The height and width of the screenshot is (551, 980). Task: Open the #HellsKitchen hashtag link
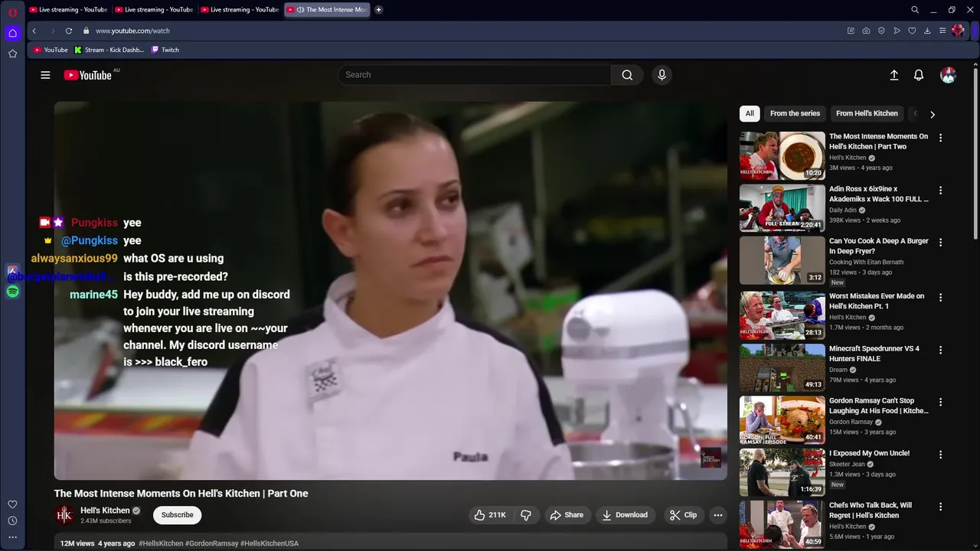click(x=161, y=543)
